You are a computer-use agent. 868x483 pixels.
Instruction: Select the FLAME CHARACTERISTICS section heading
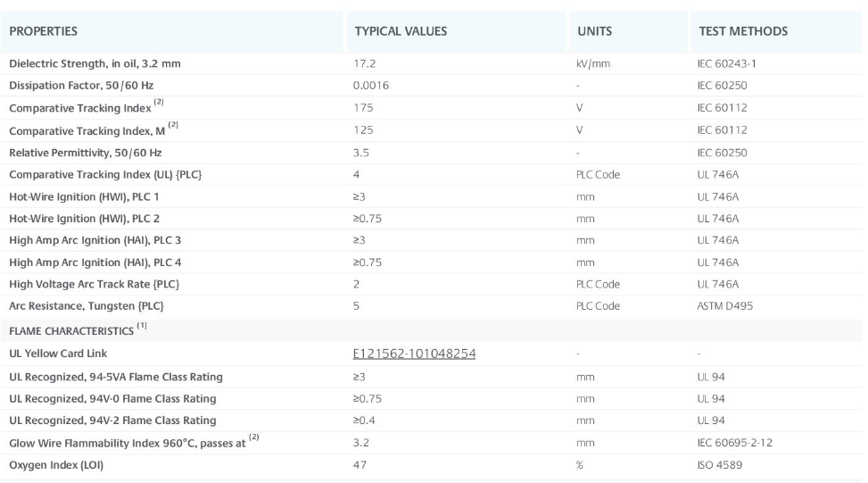(78, 330)
